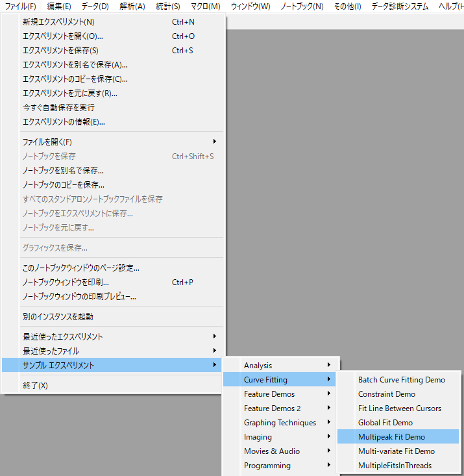Open the ファイル(F) menu

click(x=21, y=6)
